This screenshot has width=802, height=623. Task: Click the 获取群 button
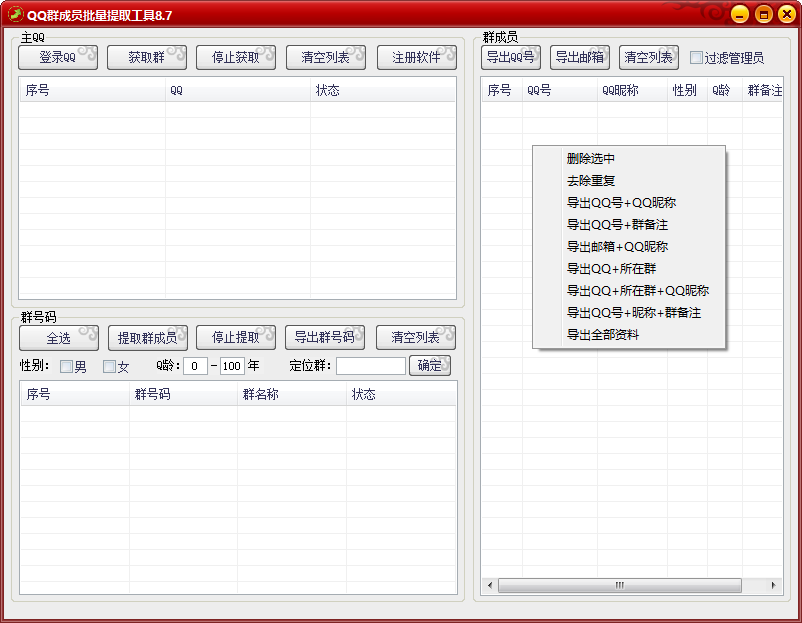click(147, 57)
